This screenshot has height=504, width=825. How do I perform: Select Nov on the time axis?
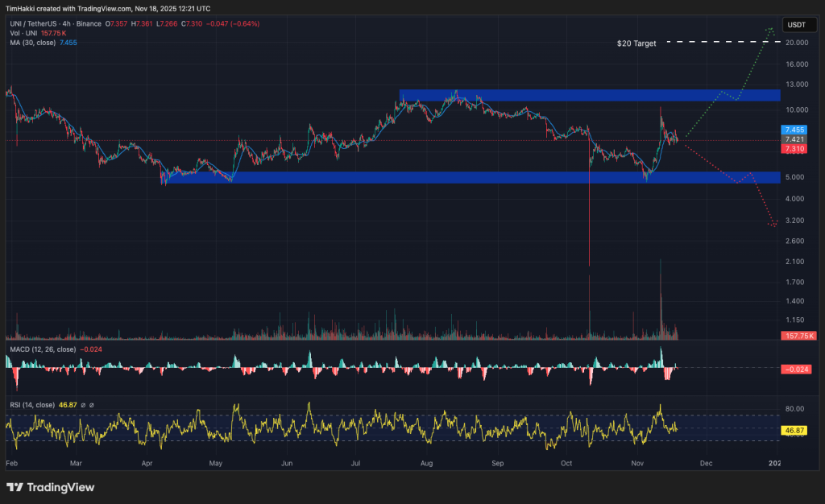[636, 464]
